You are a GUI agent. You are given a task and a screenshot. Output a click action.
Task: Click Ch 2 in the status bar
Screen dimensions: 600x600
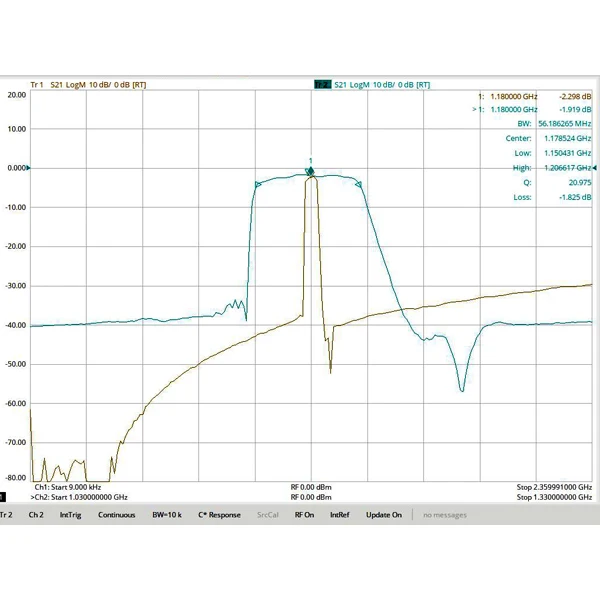click(36, 515)
